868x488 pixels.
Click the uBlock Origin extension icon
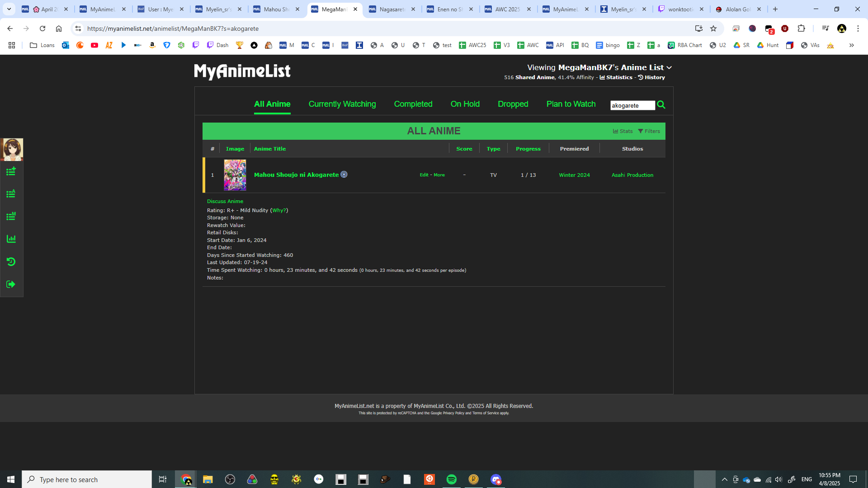pyautogui.click(x=785, y=28)
